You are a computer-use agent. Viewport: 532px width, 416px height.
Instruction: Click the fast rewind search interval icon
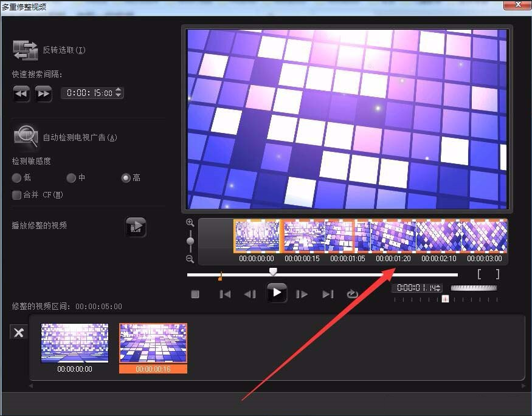pyautogui.click(x=21, y=94)
